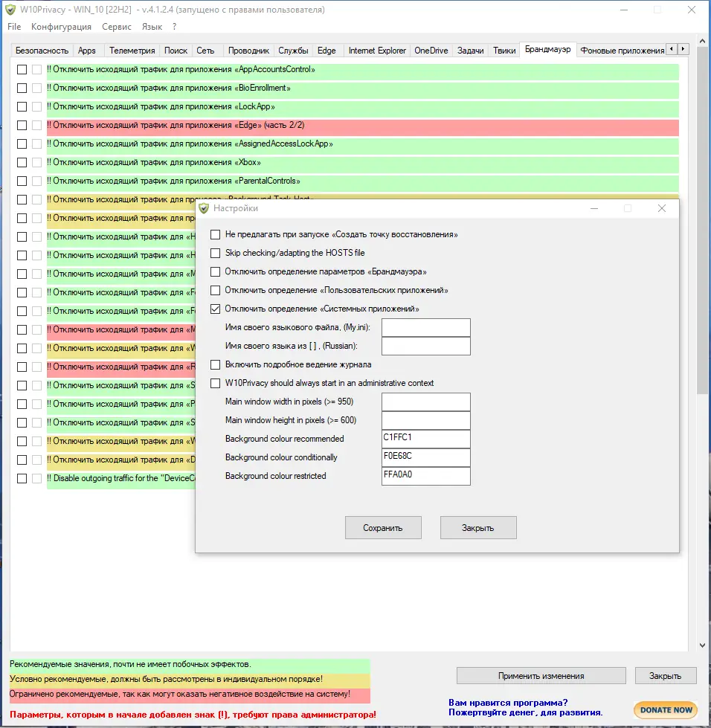
Task: Click the green 'Рекомендуемые значения' legend text
Action: (130, 664)
